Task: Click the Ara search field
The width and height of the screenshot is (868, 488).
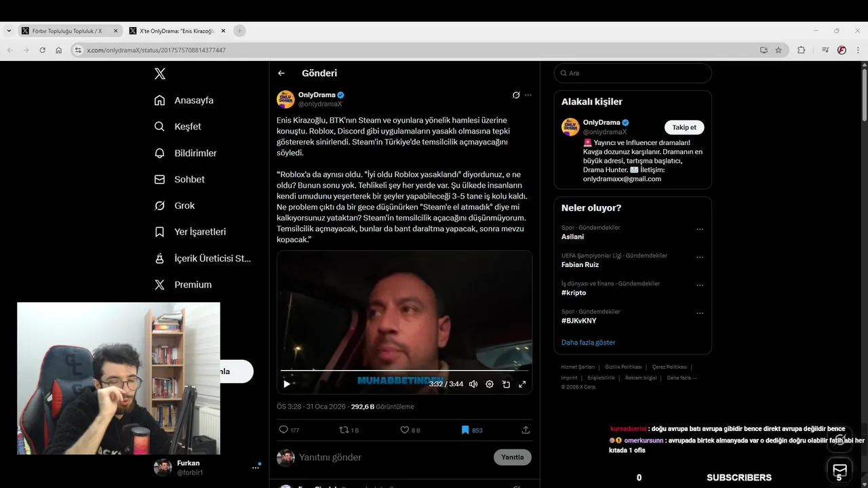Action: 633,73
